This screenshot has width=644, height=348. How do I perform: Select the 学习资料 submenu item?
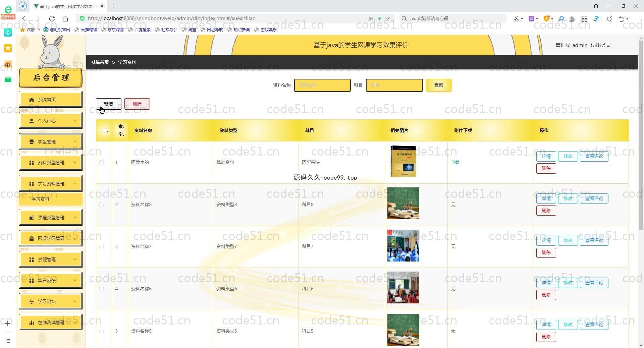point(51,199)
